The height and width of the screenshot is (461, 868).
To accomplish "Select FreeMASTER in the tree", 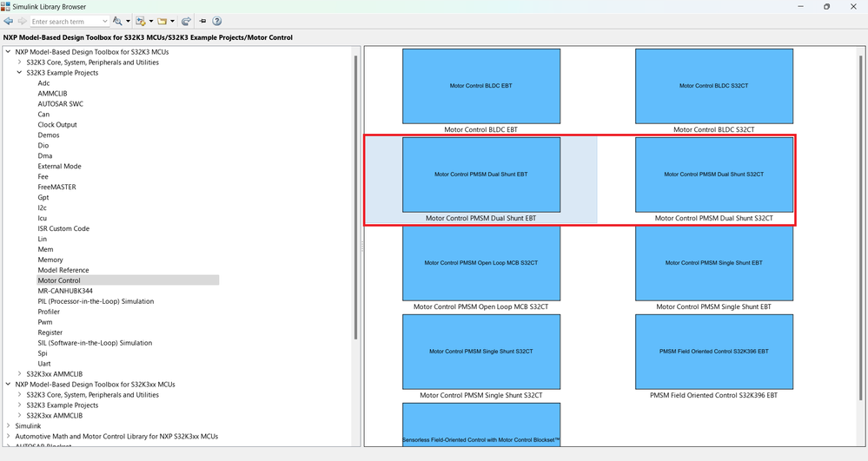I will (57, 187).
